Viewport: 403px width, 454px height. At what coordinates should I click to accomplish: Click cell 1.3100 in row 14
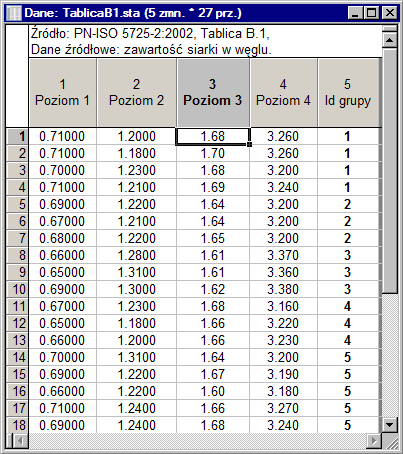(136, 357)
